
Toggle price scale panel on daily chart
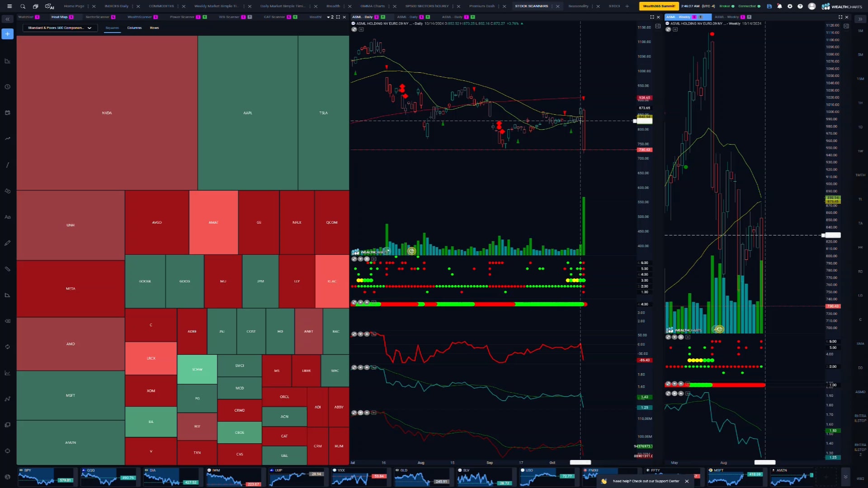click(x=658, y=26)
